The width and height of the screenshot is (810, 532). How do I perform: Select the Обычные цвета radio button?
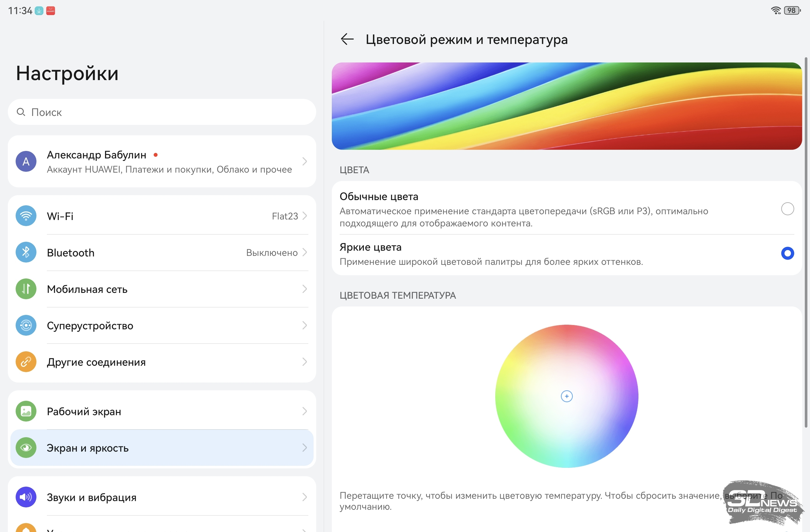[787, 208]
